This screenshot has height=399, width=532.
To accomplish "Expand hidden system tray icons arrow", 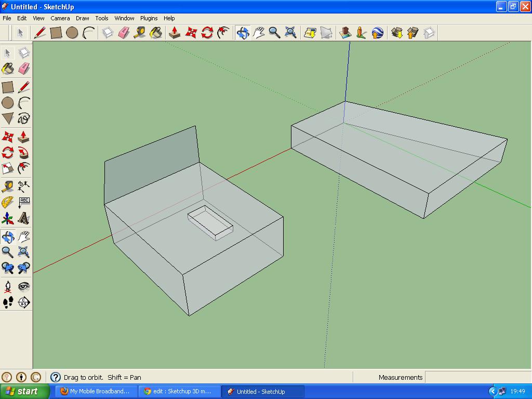I will [493, 391].
